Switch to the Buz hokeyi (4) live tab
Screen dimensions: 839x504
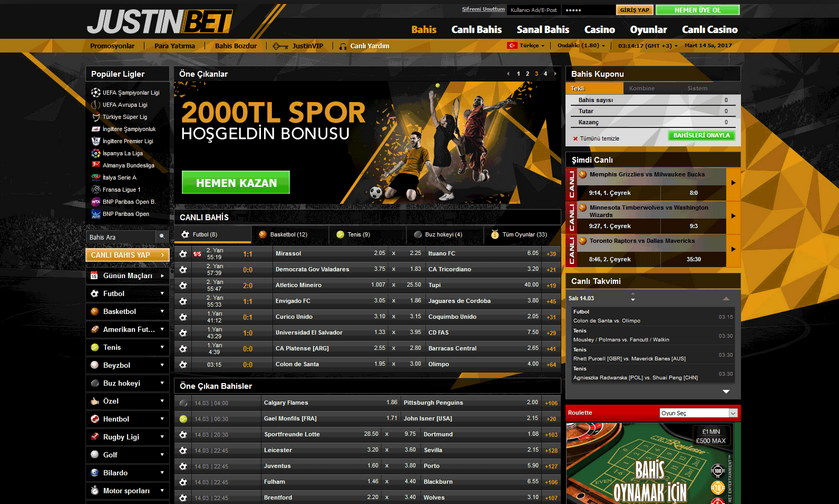click(445, 234)
